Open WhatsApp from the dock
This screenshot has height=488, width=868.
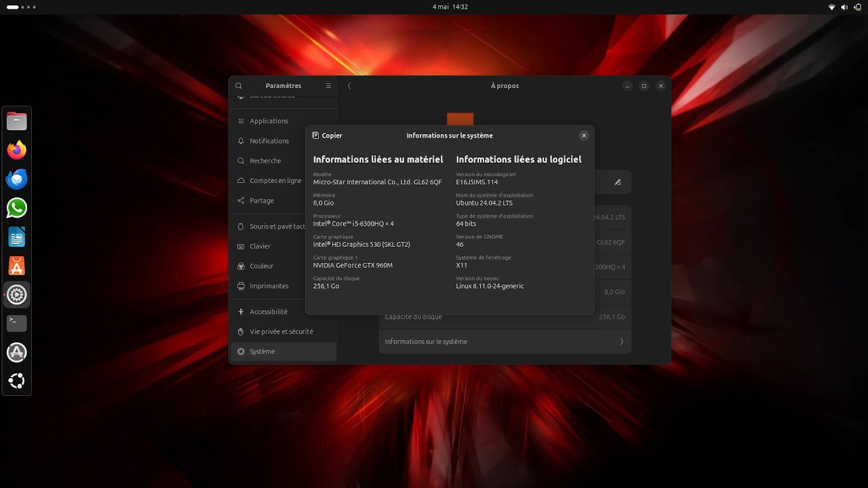[17, 208]
